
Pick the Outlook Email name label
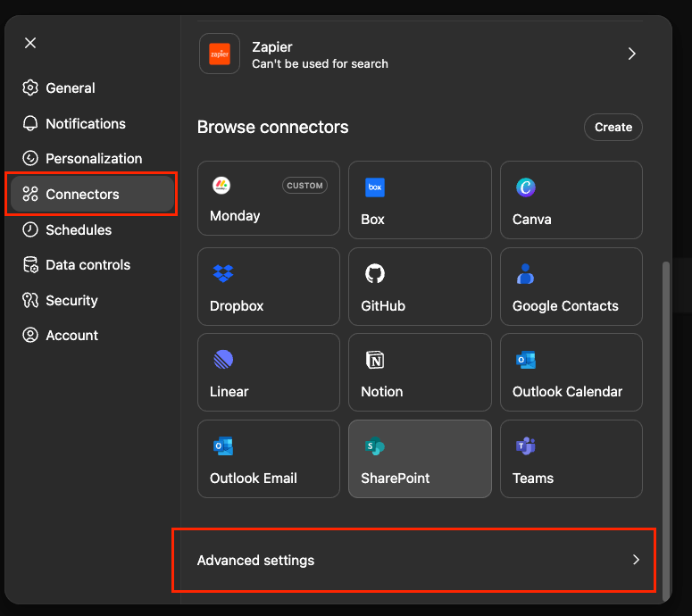pos(254,478)
